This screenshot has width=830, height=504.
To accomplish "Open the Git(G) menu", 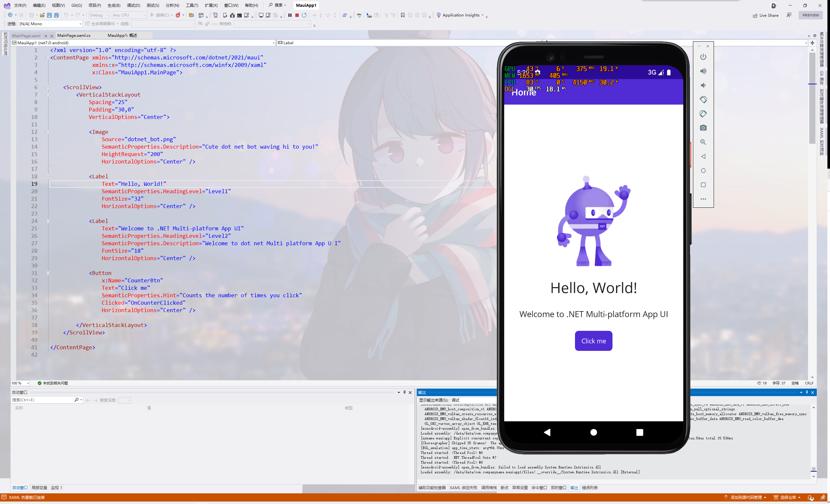I will pyautogui.click(x=76, y=5).
